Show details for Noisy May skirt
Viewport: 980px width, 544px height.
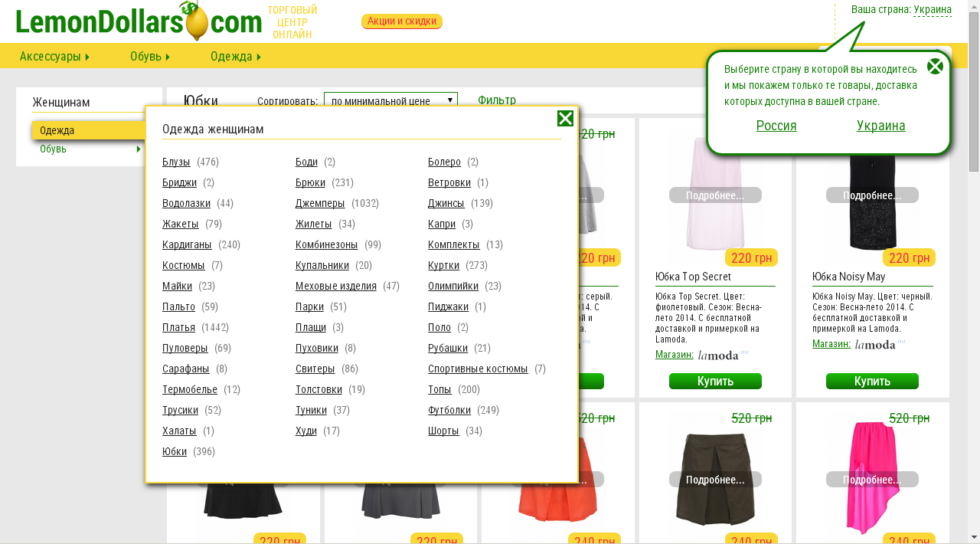pos(872,195)
